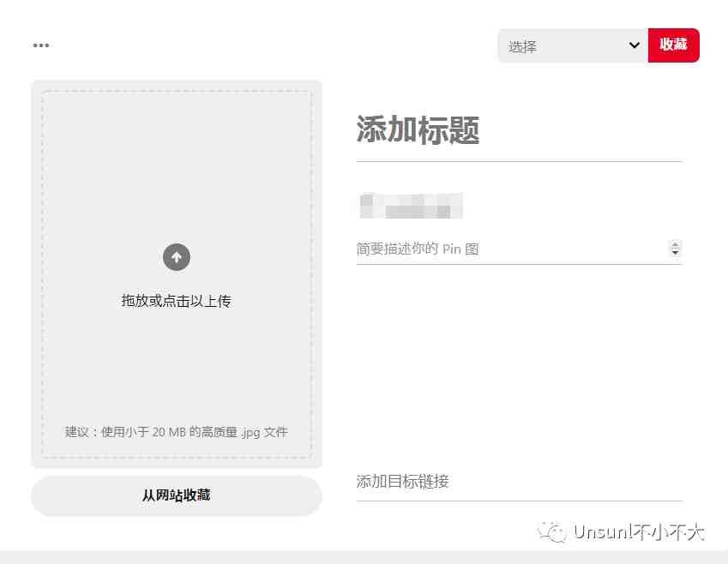Click the 从网站收藏 button
The height and width of the screenshot is (564, 728).
(177, 495)
